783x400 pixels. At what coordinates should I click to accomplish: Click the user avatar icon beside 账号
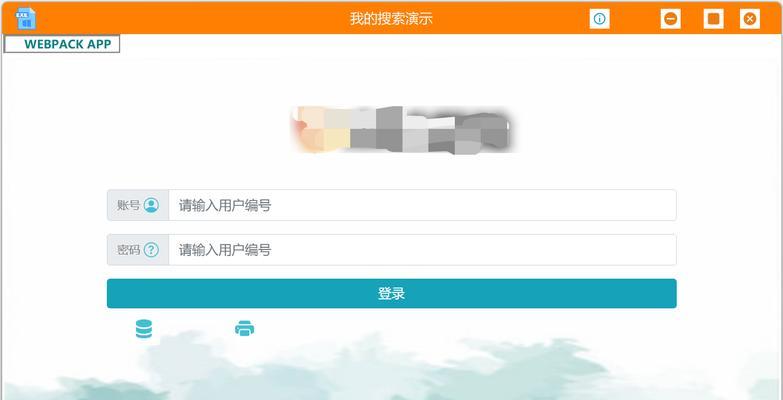click(x=151, y=205)
